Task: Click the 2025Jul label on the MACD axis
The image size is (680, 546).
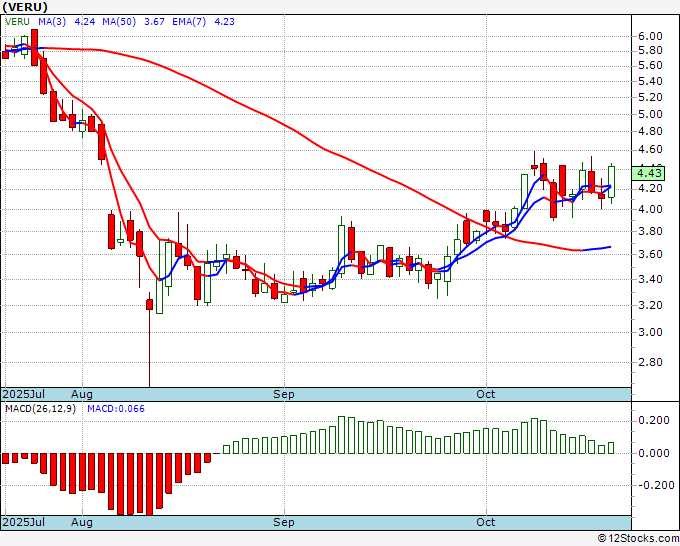Action: pos(24,522)
